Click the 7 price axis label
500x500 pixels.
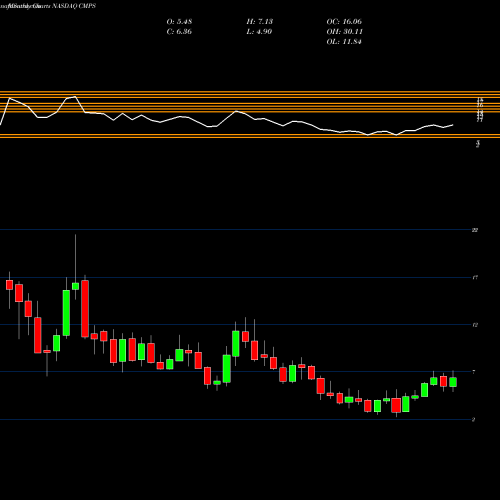(x=474, y=372)
